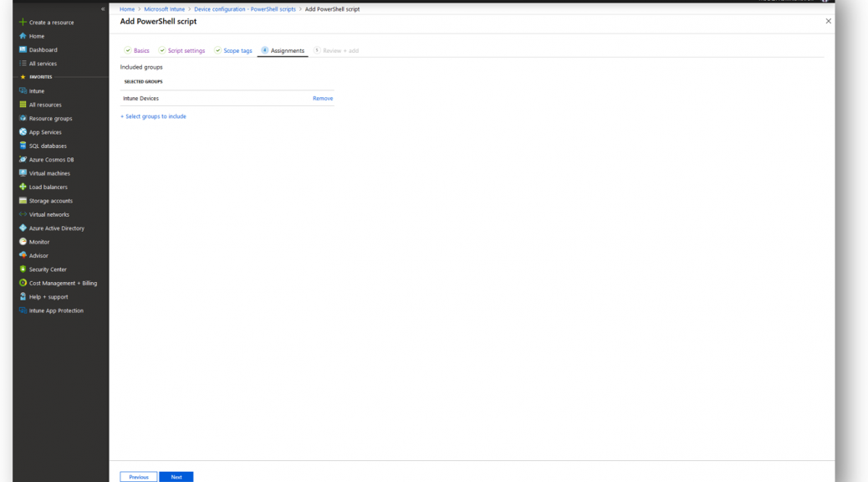Click the All services list icon

pyautogui.click(x=23, y=63)
